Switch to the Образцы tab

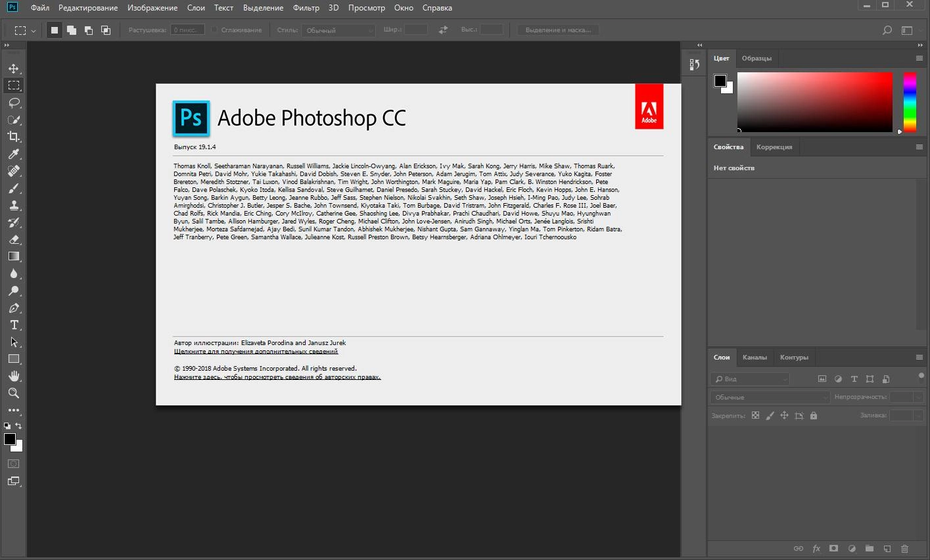(x=756, y=58)
